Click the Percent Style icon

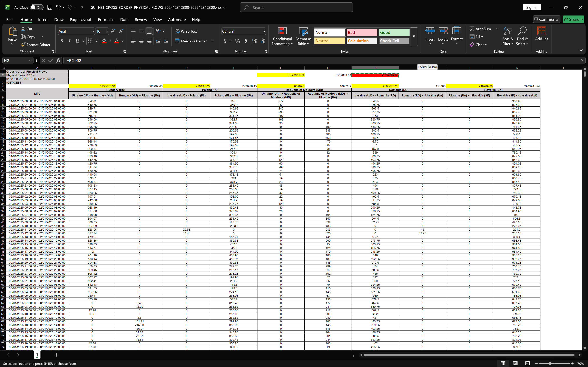tap(238, 41)
